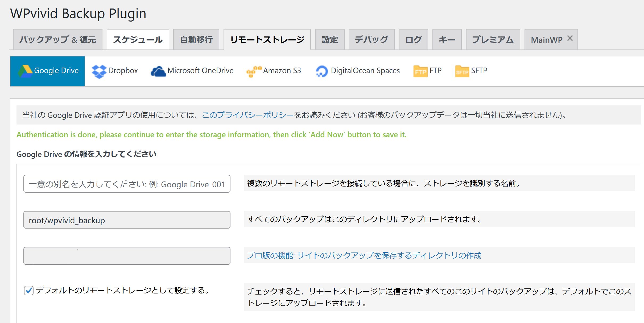Screen dimensions: 644x323
Task: Choose Microsoft OneDrive storage label
Action: pos(200,71)
